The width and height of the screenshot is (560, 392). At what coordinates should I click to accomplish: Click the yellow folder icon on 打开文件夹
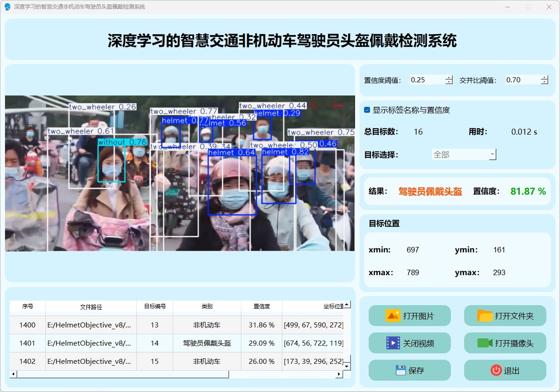(485, 316)
